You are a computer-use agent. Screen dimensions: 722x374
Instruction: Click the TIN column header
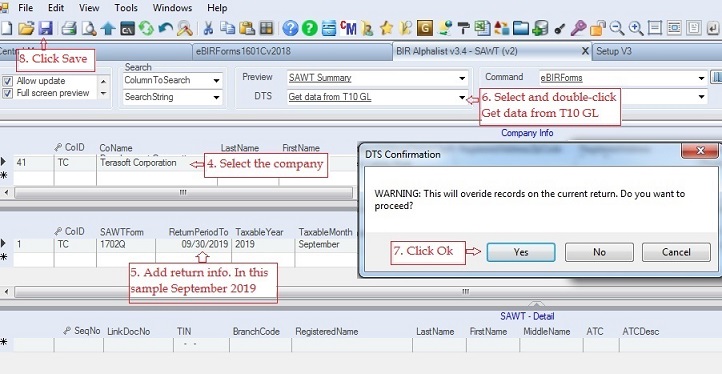pos(184,332)
